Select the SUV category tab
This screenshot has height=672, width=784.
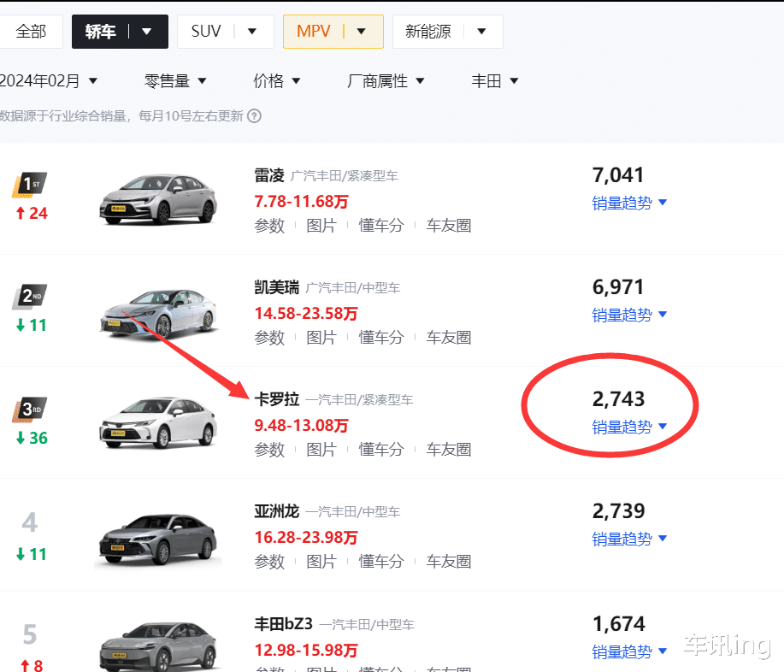[206, 32]
